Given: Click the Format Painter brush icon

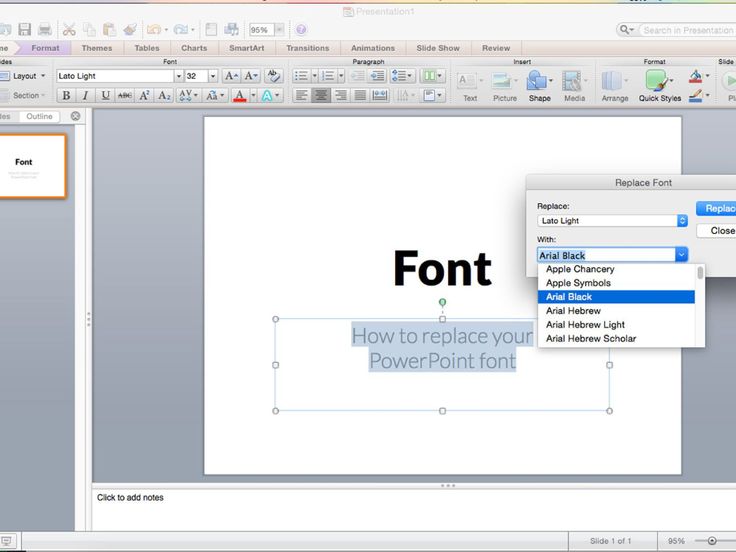Looking at the screenshot, I should coord(129,30).
